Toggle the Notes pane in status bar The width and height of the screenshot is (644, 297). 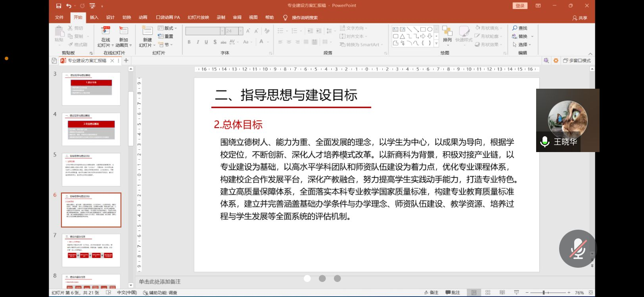431,293
